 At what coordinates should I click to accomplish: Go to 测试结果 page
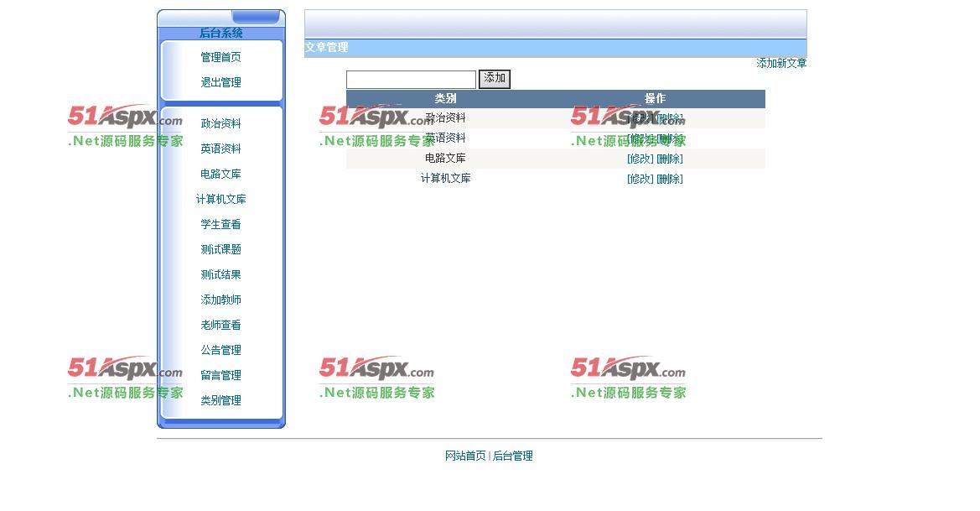tap(220, 274)
